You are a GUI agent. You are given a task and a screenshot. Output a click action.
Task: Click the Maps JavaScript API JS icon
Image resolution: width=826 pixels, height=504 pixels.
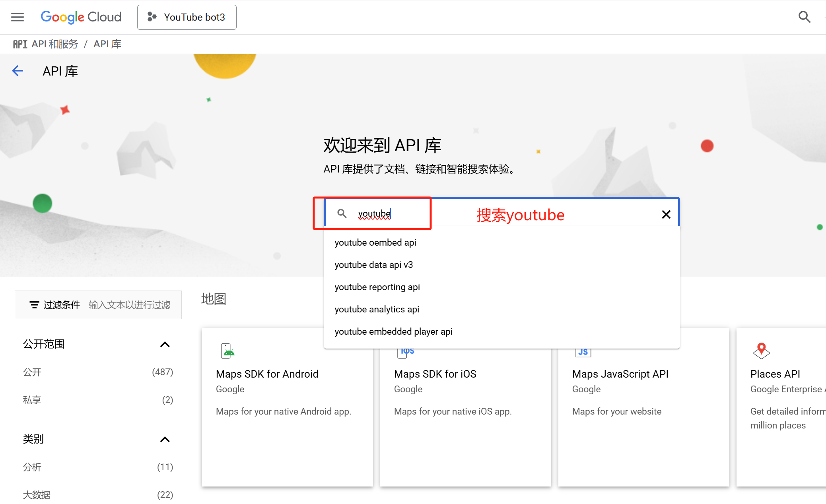coord(583,352)
